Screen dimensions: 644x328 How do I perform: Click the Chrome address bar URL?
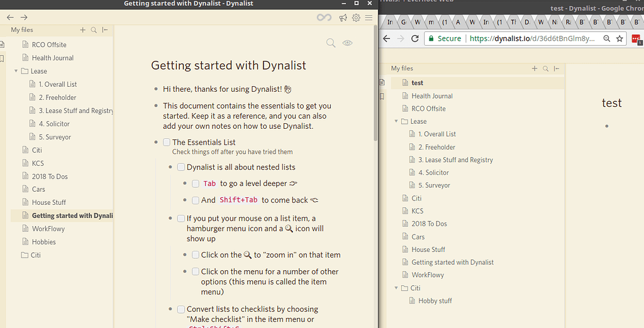pos(532,38)
